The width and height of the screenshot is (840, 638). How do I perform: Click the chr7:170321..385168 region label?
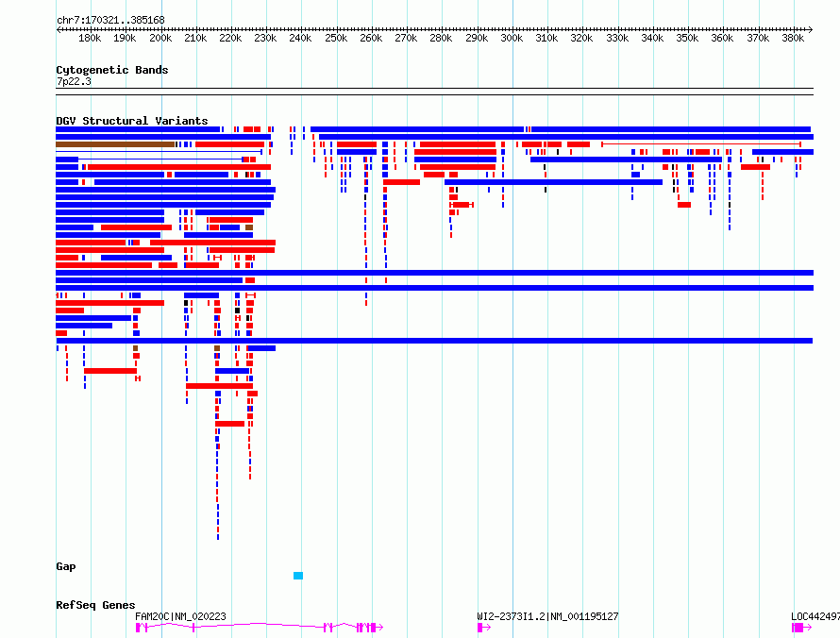[x=110, y=20]
